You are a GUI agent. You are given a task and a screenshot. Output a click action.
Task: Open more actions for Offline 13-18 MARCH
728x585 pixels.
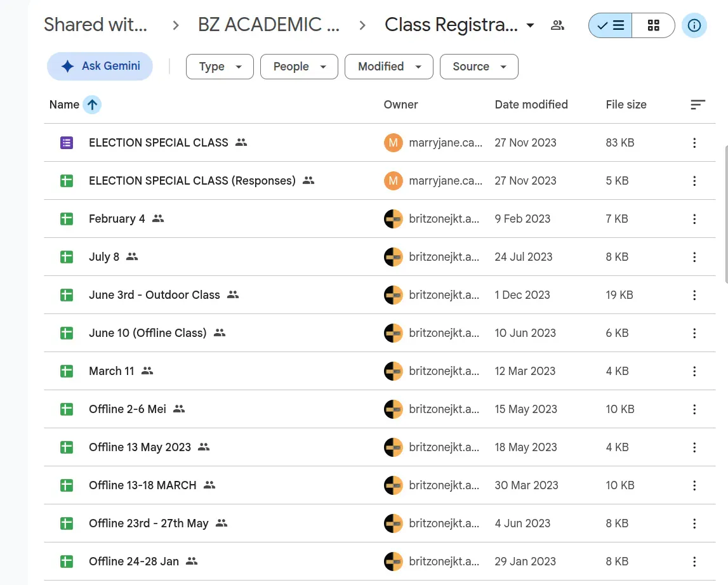click(x=694, y=485)
